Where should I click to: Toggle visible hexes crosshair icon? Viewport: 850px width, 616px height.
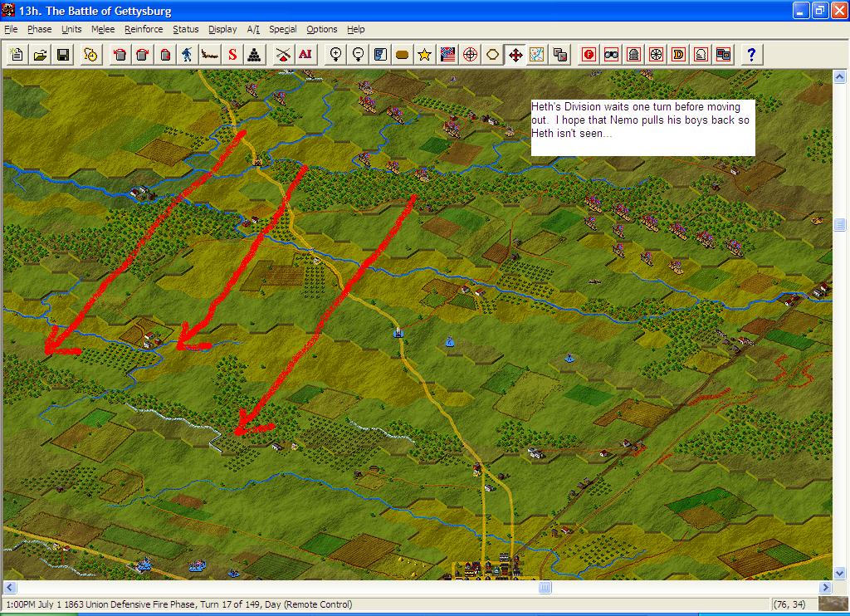click(x=470, y=54)
